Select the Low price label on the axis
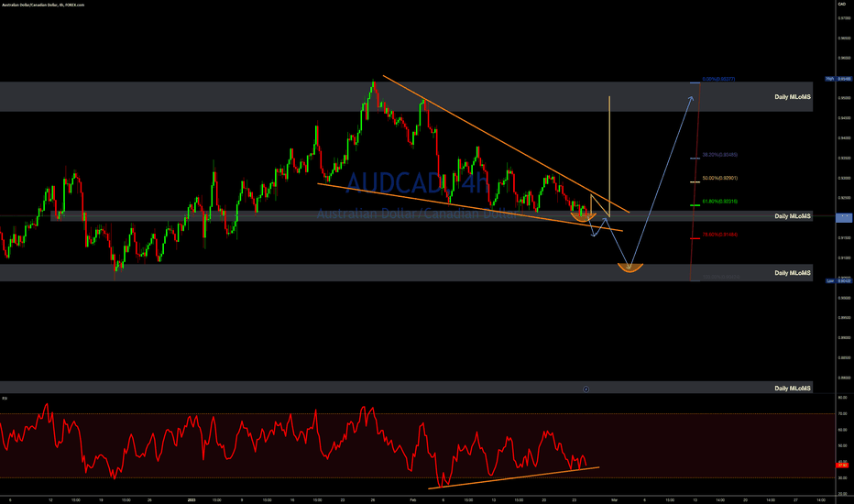 click(838, 280)
